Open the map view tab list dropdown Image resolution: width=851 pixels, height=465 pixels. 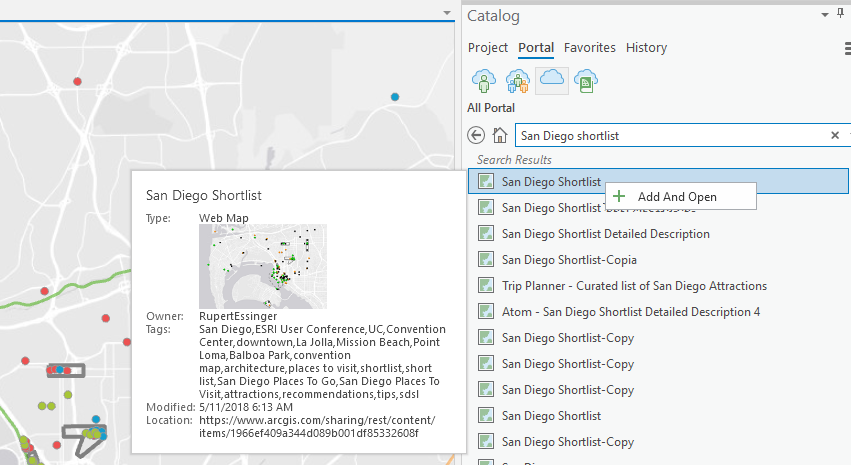(x=447, y=12)
